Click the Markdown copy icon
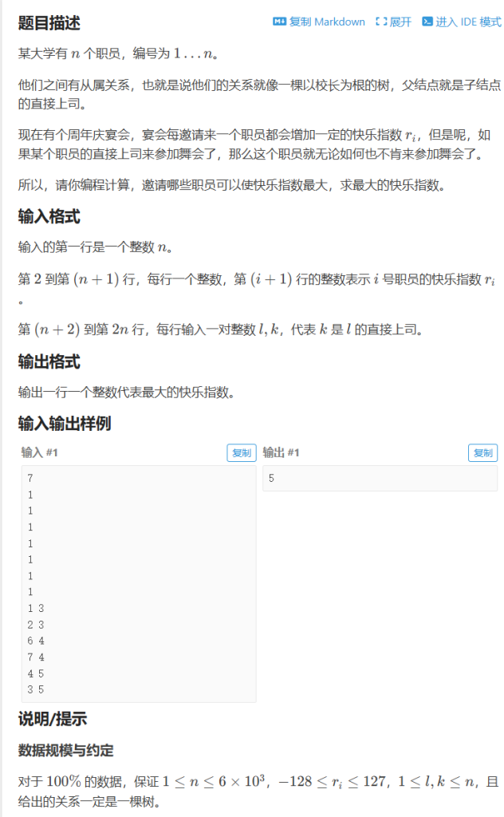This screenshot has width=504, height=817. pos(279,22)
